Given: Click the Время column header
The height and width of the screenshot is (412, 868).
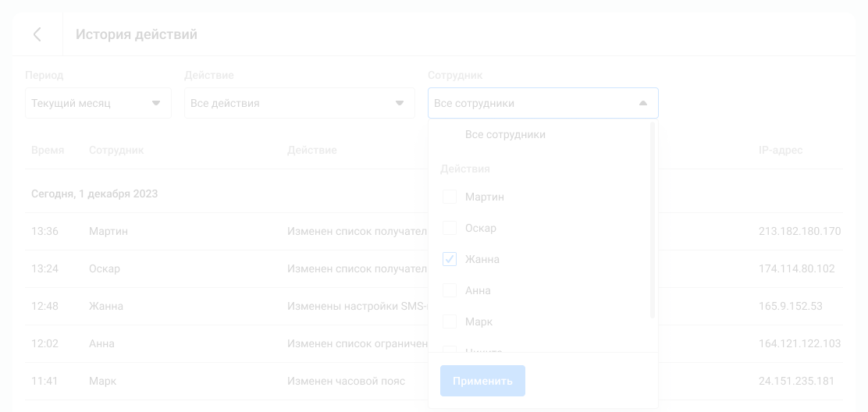Looking at the screenshot, I should 48,151.
